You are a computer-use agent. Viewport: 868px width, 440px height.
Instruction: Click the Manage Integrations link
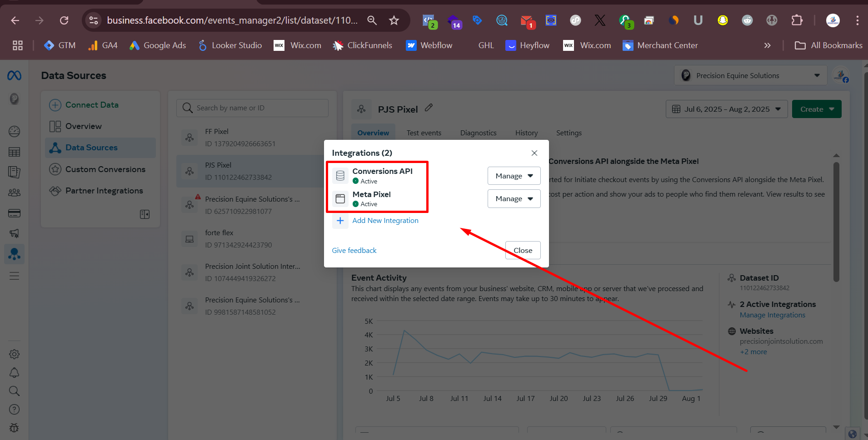[x=772, y=315]
